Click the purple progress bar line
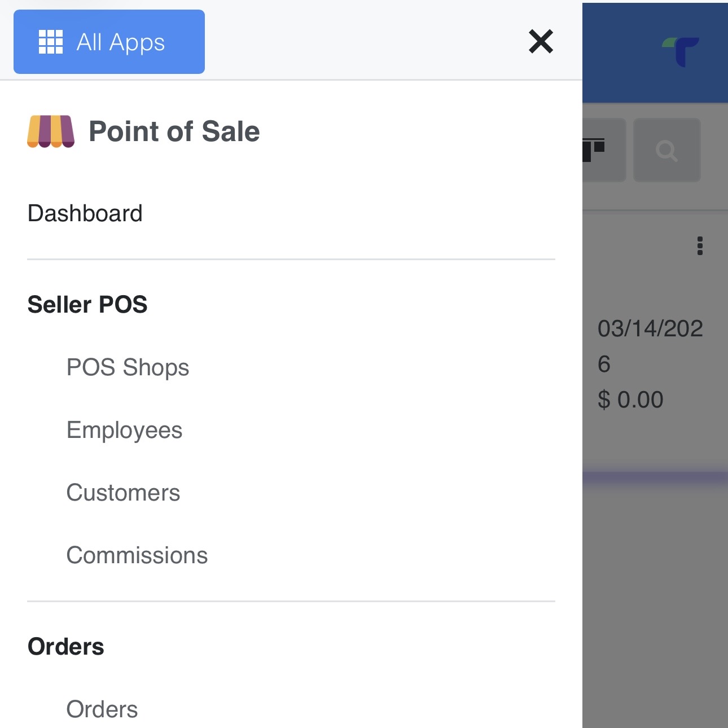The width and height of the screenshot is (728, 728). coord(655,477)
